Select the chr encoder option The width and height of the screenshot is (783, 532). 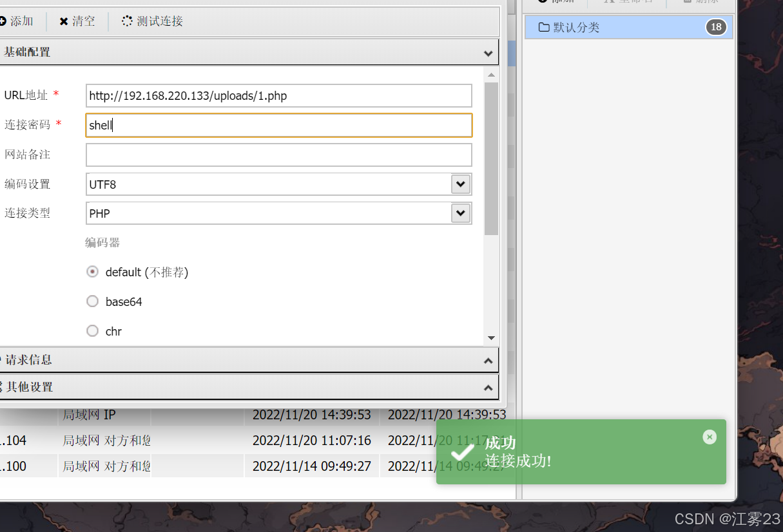(x=92, y=330)
